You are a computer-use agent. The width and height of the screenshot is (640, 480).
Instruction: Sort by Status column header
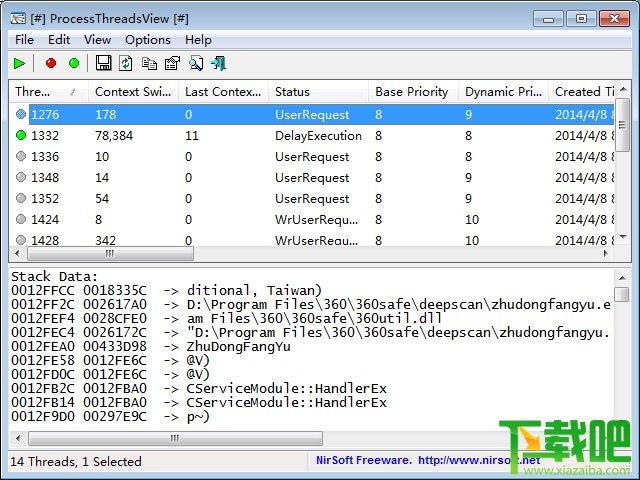click(318, 92)
